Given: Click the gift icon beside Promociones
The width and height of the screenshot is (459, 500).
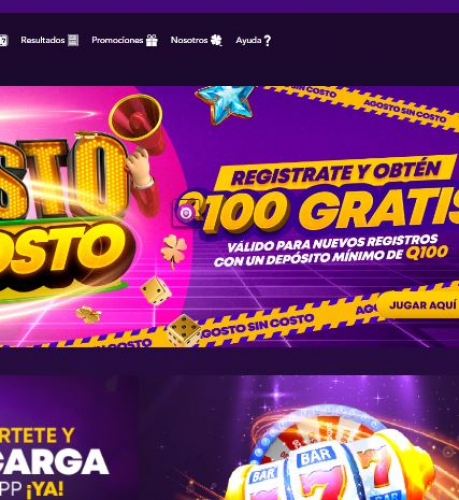Looking at the screenshot, I should [152, 40].
